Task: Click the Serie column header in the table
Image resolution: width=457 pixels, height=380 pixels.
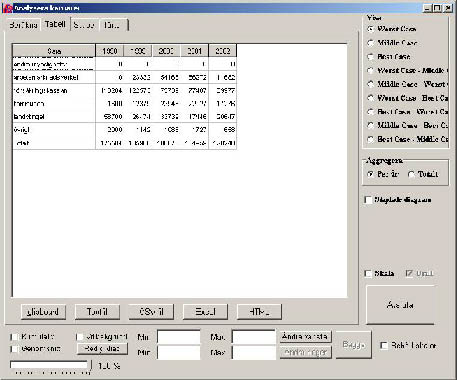Action: coord(54,51)
